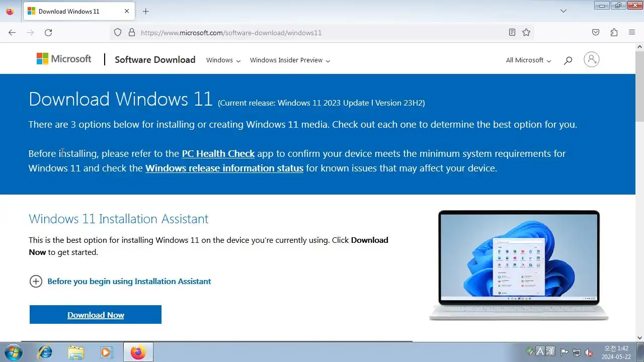This screenshot has width=644, height=362.
Task: Click the Download Now button
Action: [96, 315]
